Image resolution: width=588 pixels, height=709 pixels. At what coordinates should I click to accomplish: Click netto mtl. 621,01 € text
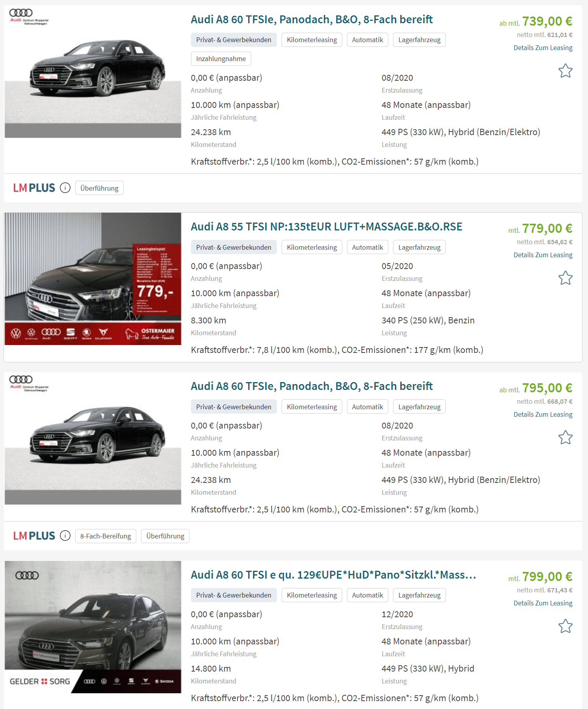(x=545, y=35)
